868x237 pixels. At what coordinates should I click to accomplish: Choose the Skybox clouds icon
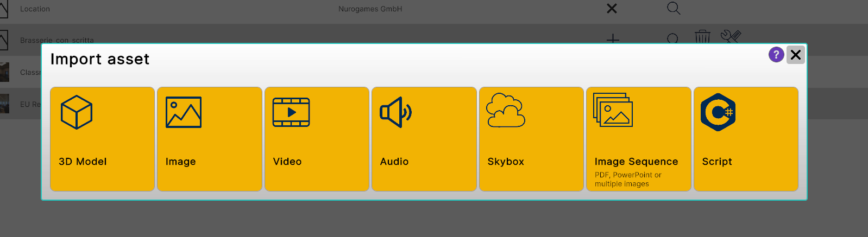(x=506, y=110)
